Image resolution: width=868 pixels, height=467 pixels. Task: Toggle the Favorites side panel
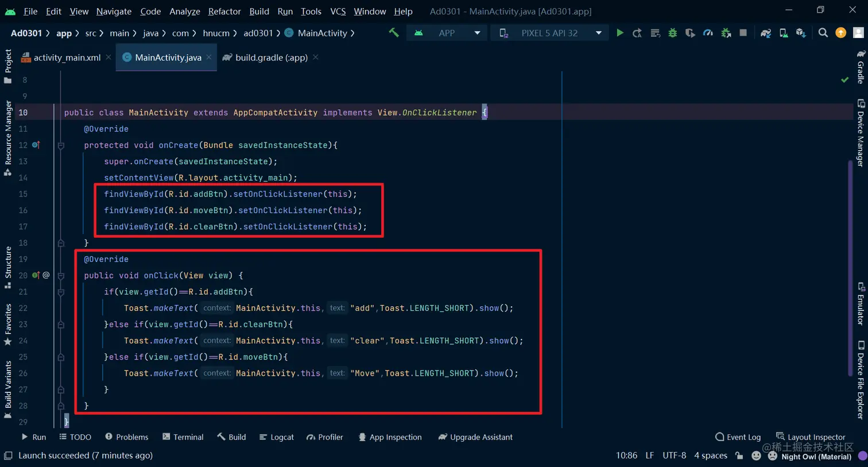8,325
